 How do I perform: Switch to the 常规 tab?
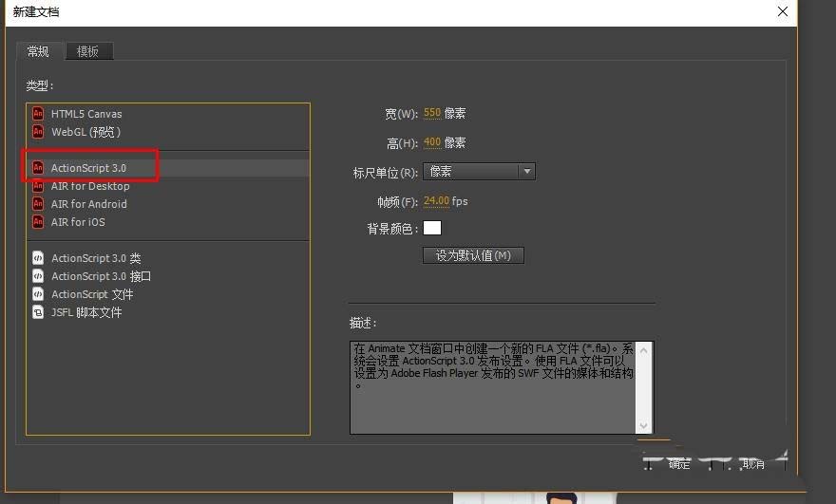pyautogui.click(x=38, y=51)
